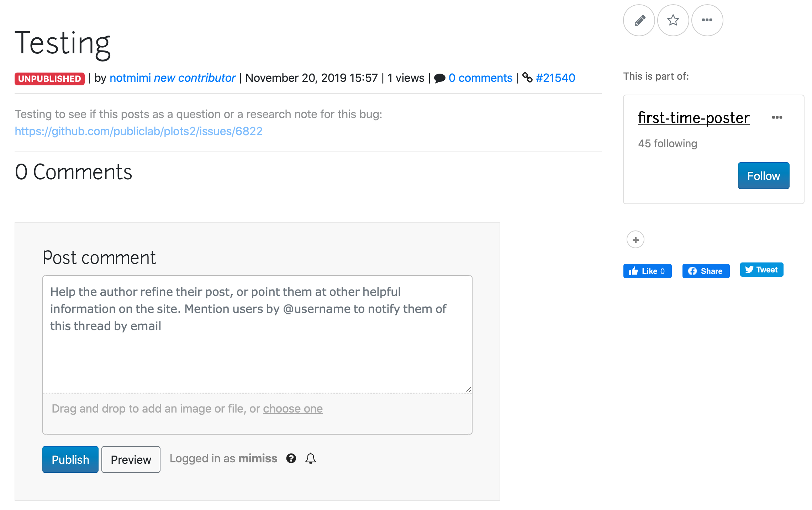Click the help question mark icon near Publish

[291, 459]
